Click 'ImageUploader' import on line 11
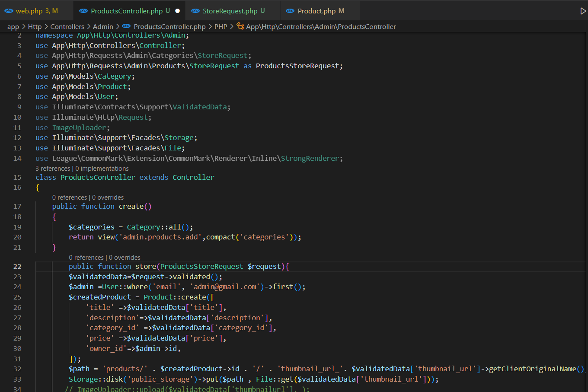This screenshot has height=392, width=588. [79, 127]
